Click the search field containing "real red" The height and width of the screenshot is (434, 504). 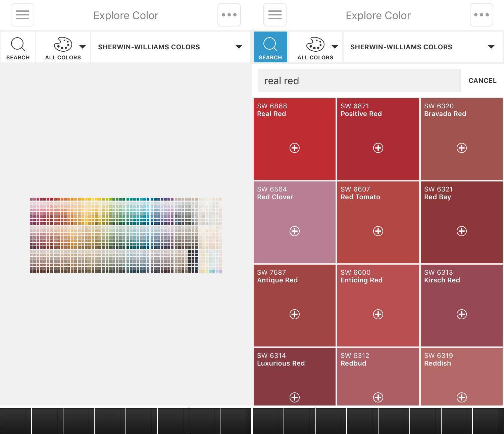(359, 81)
